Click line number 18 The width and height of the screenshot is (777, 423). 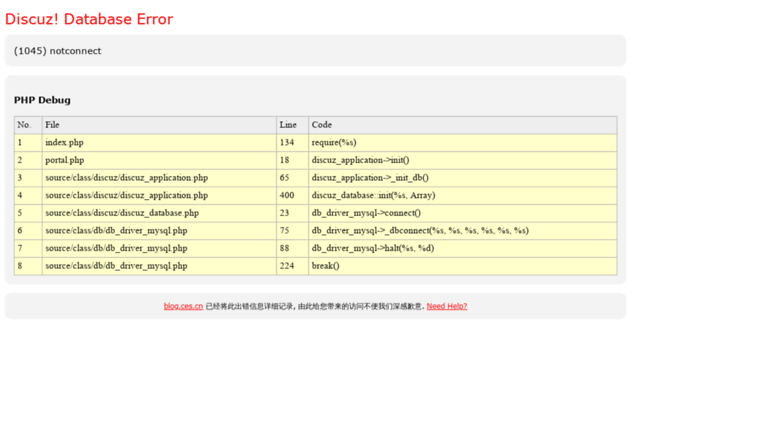click(292, 160)
